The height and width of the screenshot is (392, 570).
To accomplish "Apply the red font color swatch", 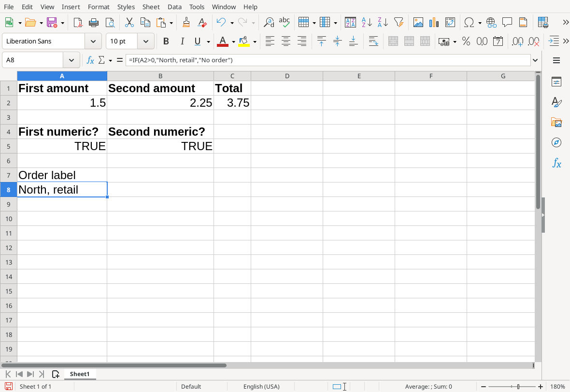I will (223, 42).
